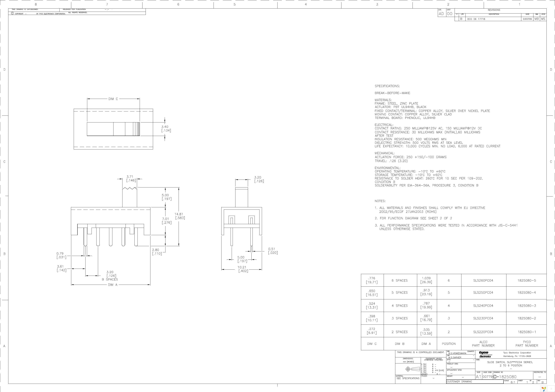555x392 pixels.
Task: Click the CONTACT RATING line
Action: pyautogui.click(x=428, y=128)
